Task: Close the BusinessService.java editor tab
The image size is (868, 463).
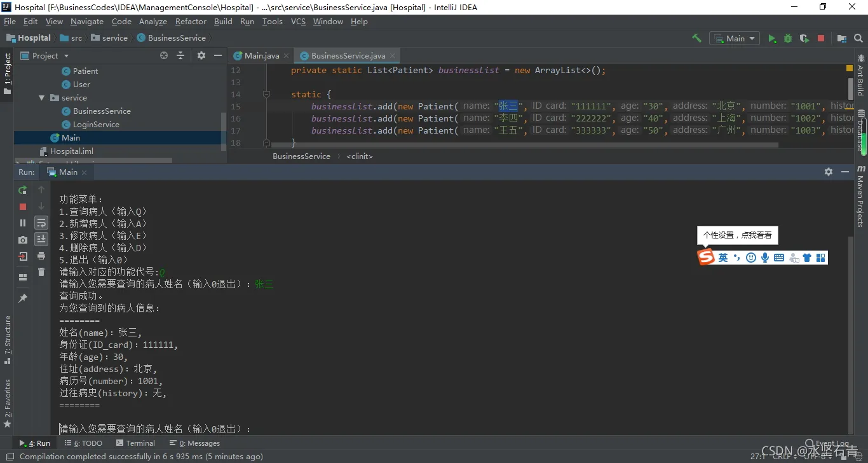Action: click(392, 56)
